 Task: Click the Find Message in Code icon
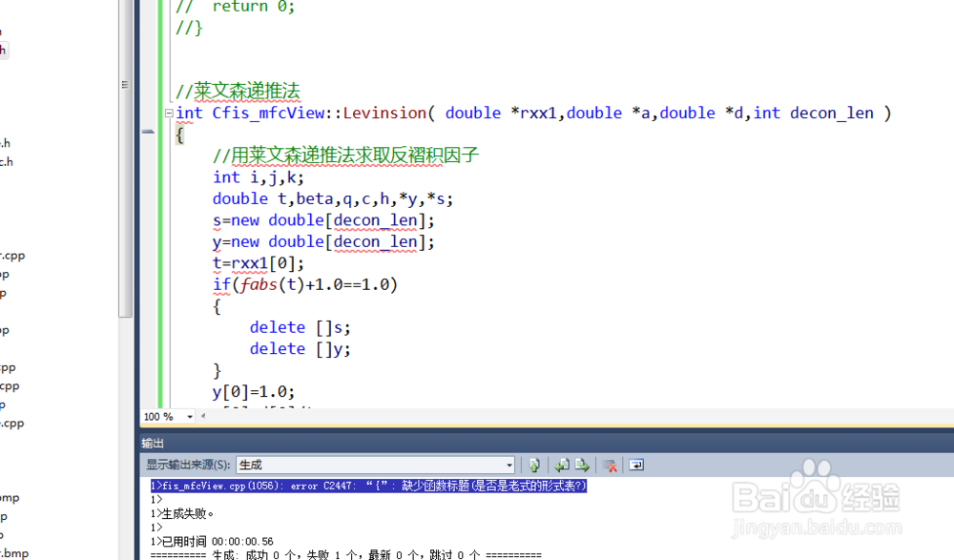click(x=534, y=466)
